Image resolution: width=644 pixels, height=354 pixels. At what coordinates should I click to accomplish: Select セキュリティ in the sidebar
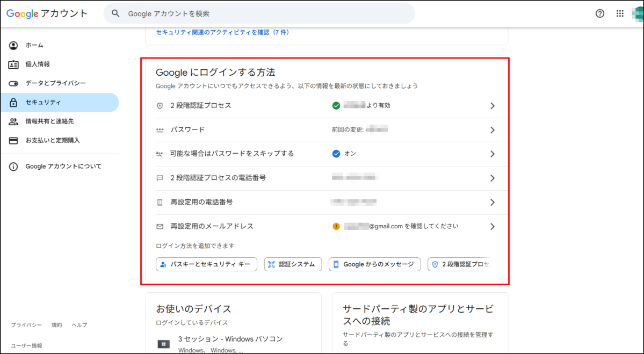tap(60, 102)
